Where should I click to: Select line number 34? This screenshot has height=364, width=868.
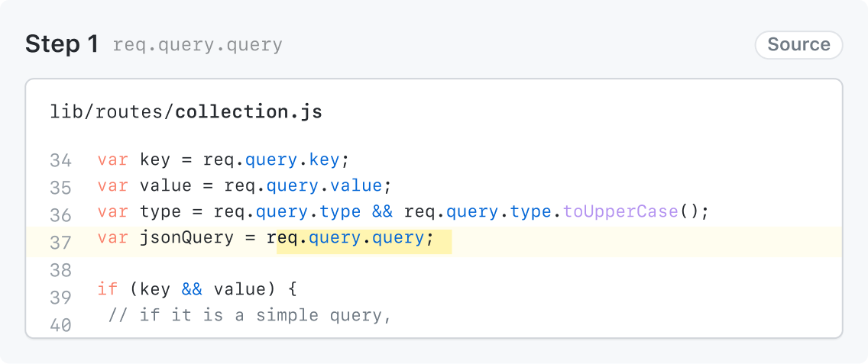pyautogui.click(x=60, y=161)
